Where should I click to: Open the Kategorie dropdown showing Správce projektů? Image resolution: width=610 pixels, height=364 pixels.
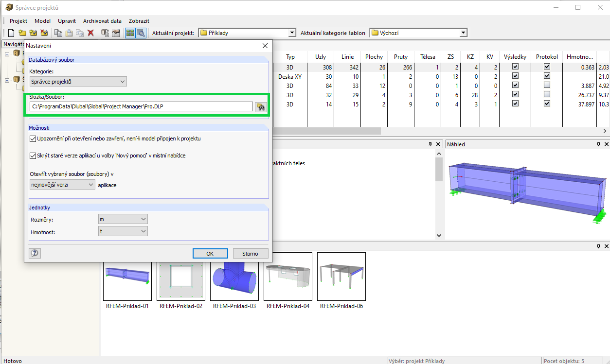tap(78, 82)
